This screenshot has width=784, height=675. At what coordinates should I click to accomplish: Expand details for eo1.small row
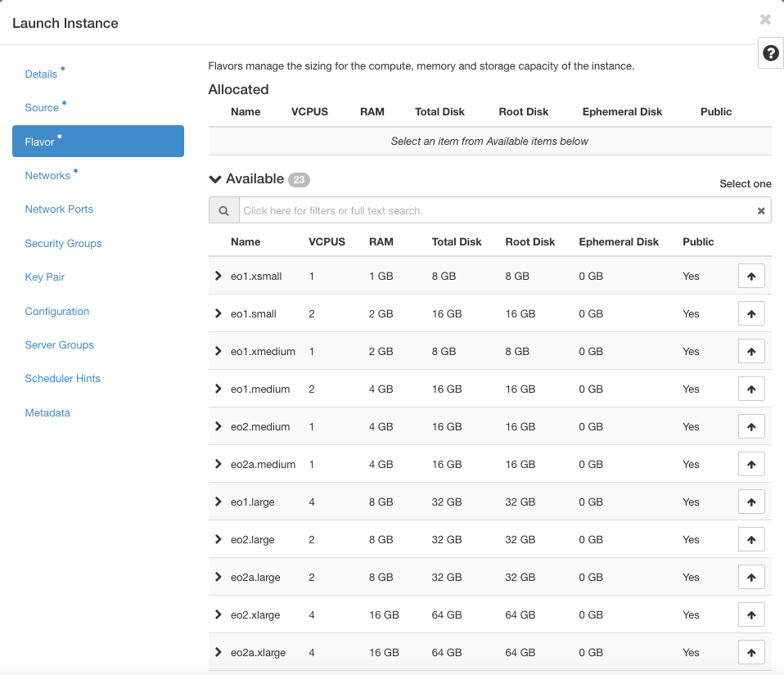coord(219,313)
